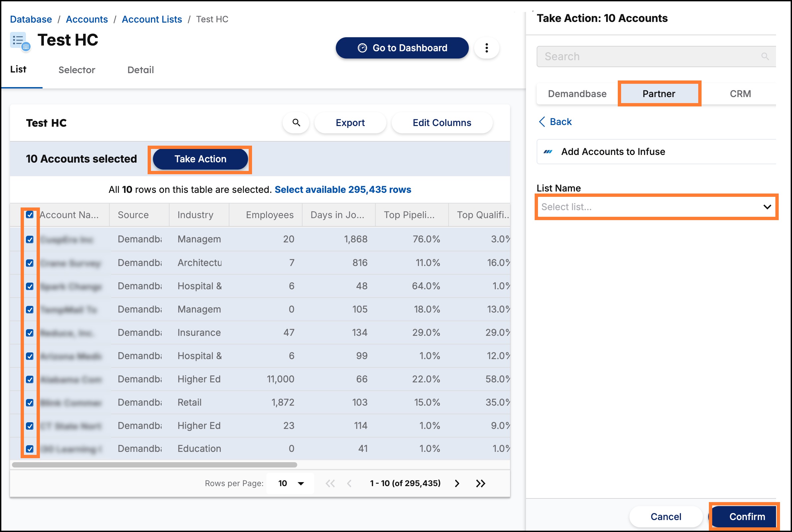Image resolution: width=792 pixels, height=532 pixels.
Task: Uncheck the Insurance row checkbox
Action: (30, 333)
